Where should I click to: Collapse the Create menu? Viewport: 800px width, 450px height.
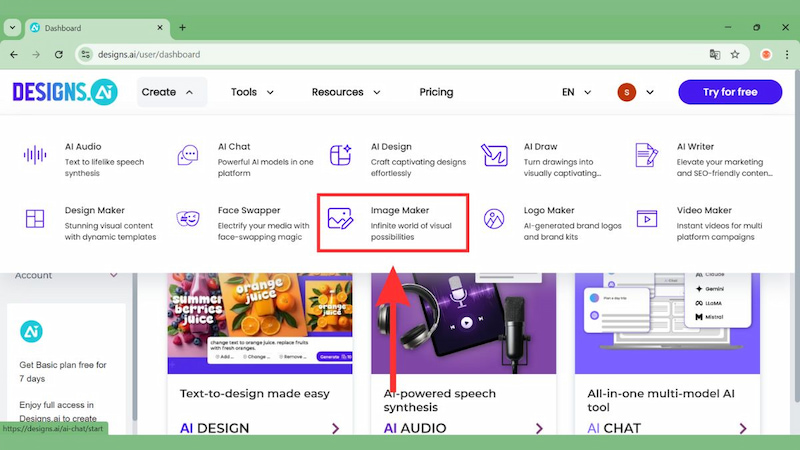171,92
